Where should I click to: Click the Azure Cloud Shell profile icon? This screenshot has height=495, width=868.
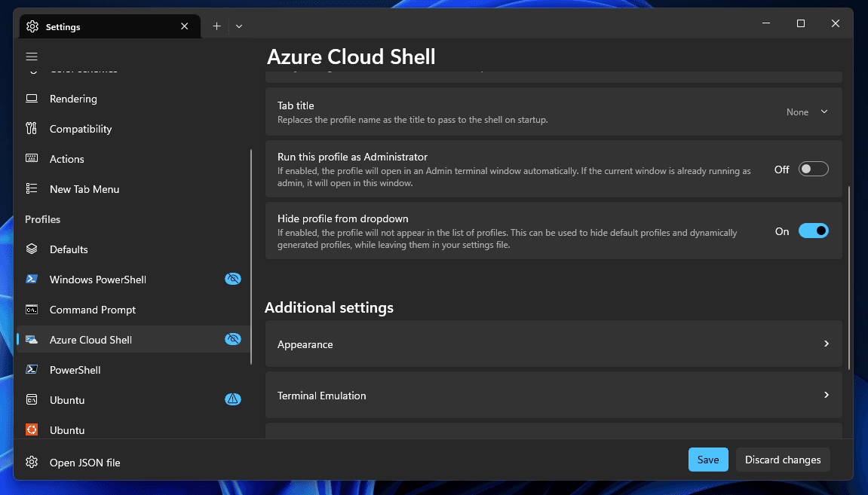tap(32, 339)
